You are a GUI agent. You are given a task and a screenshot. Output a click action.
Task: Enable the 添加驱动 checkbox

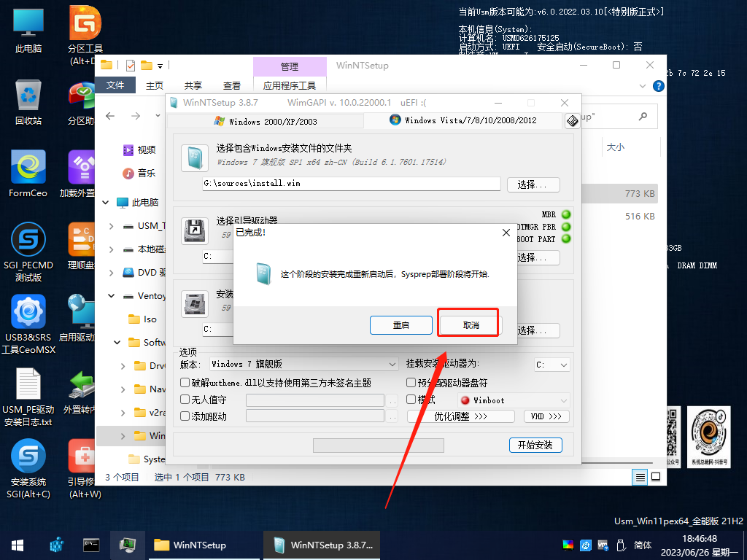pos(185,416)
